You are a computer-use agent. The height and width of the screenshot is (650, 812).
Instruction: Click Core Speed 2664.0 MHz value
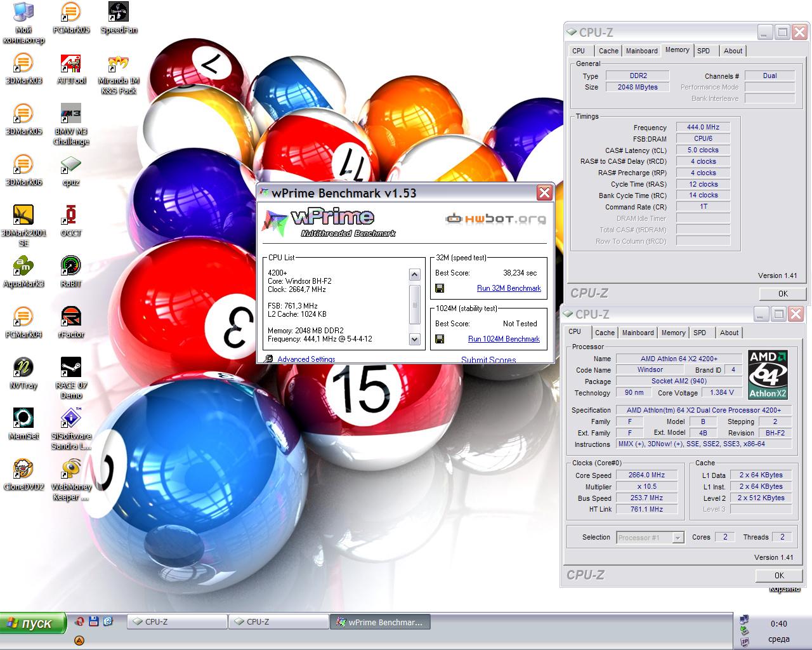[646, 475]
